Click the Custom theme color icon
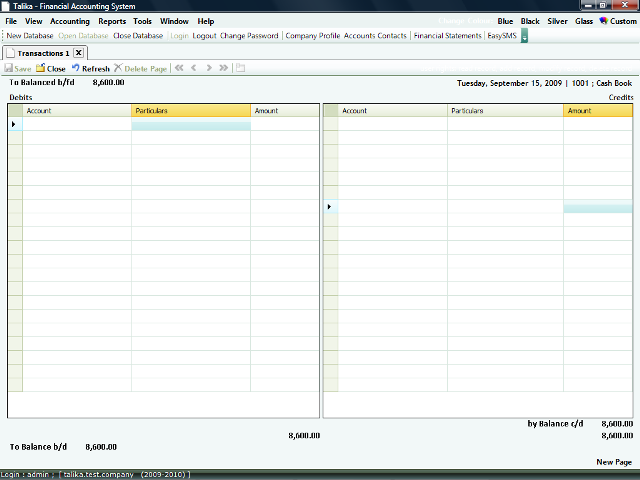 (603, 21)
